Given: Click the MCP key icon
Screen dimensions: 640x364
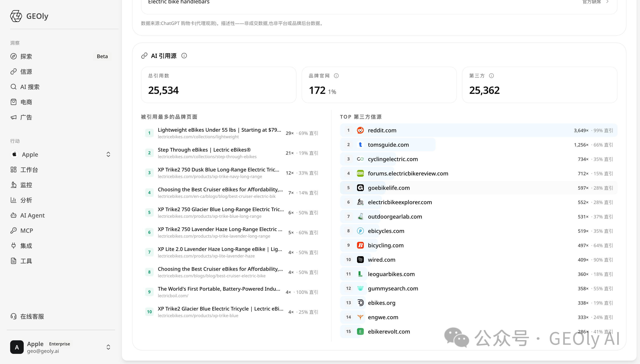Looking at the screenshot, I should pos(14,230).
